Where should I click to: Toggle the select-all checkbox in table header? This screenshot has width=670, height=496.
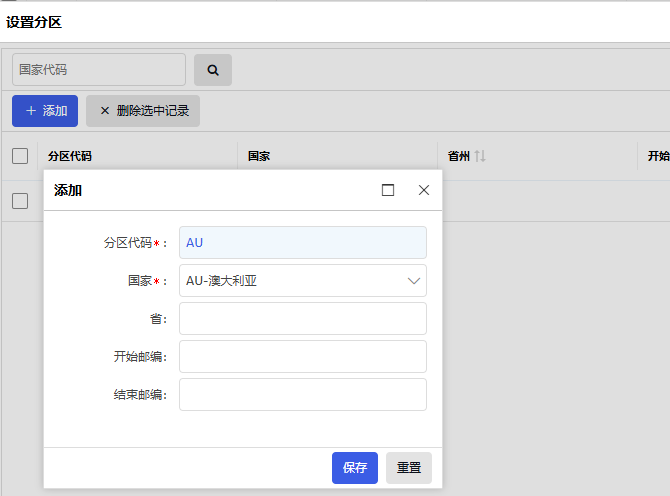tap(20, 156)
